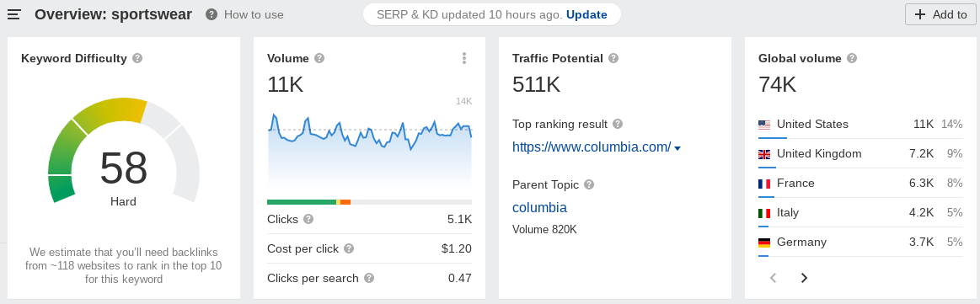Click the Clicks per search help icon

(369, 278)
